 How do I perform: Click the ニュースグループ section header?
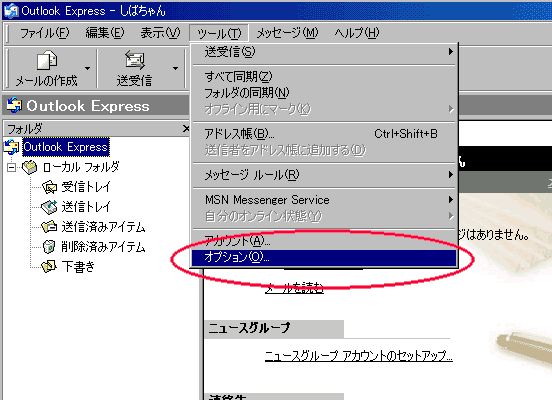coord(274,329)
